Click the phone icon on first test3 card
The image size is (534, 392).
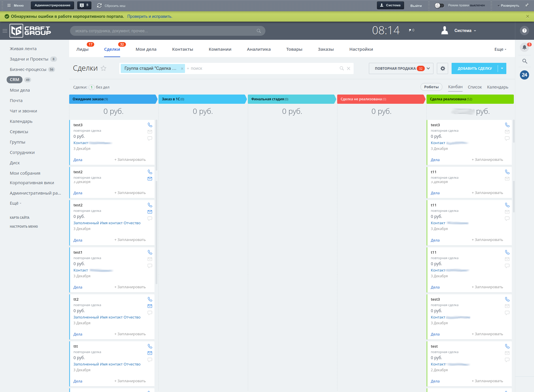(150, 125)
